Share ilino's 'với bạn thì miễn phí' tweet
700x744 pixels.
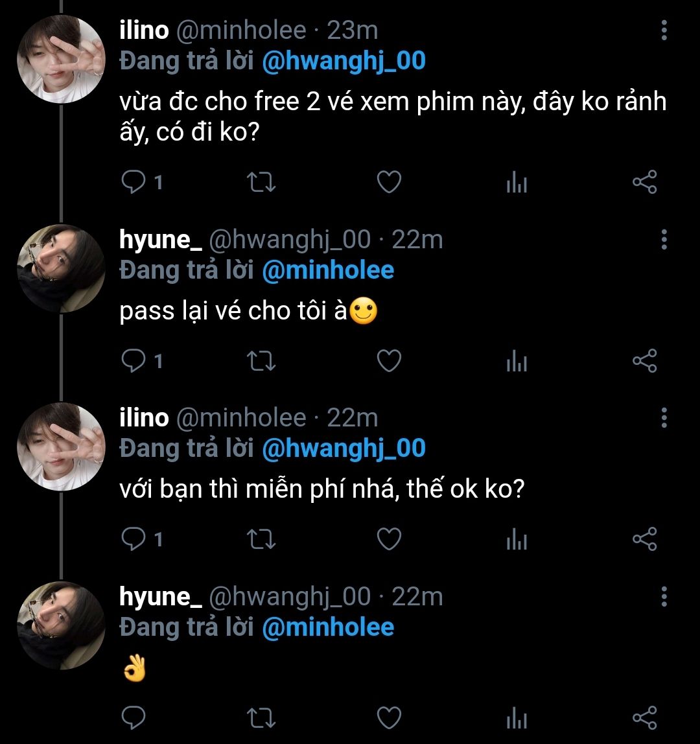tap(644, 539)
